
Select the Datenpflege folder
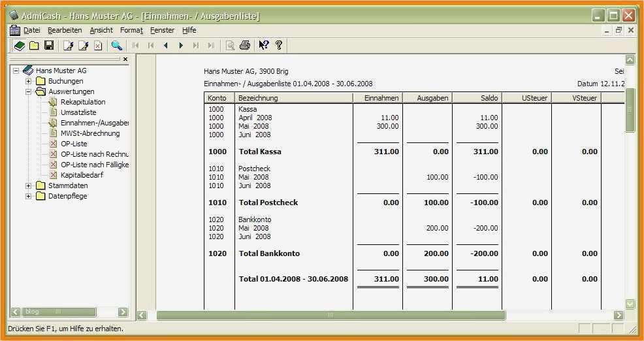point(68,197)
